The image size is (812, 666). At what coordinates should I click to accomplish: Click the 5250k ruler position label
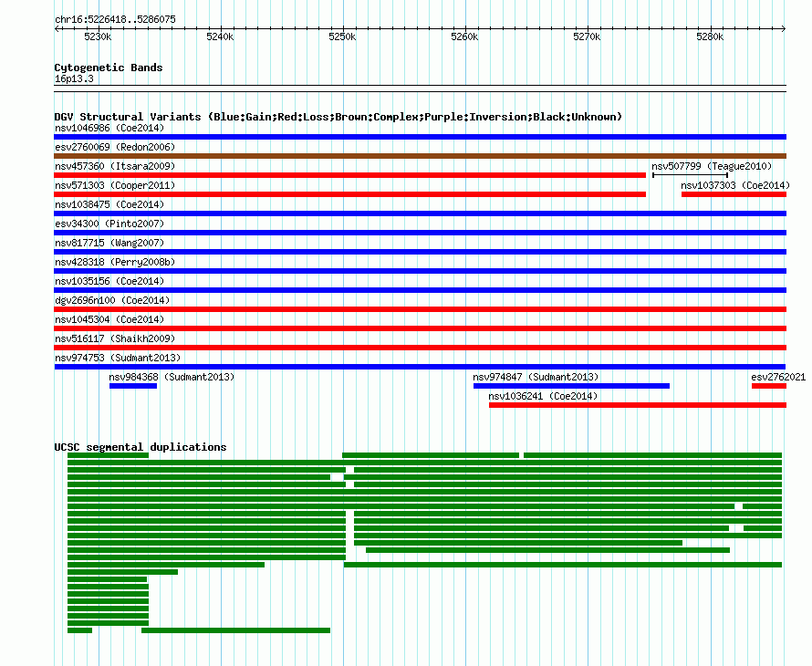[342, 37]
